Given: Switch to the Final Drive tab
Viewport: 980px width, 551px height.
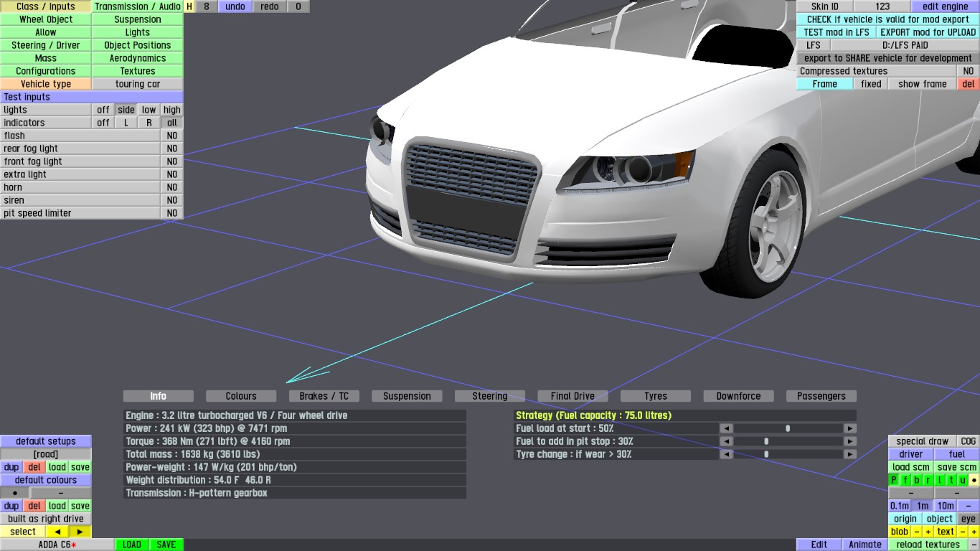Looking at the screenshot, I should [573, 396].
